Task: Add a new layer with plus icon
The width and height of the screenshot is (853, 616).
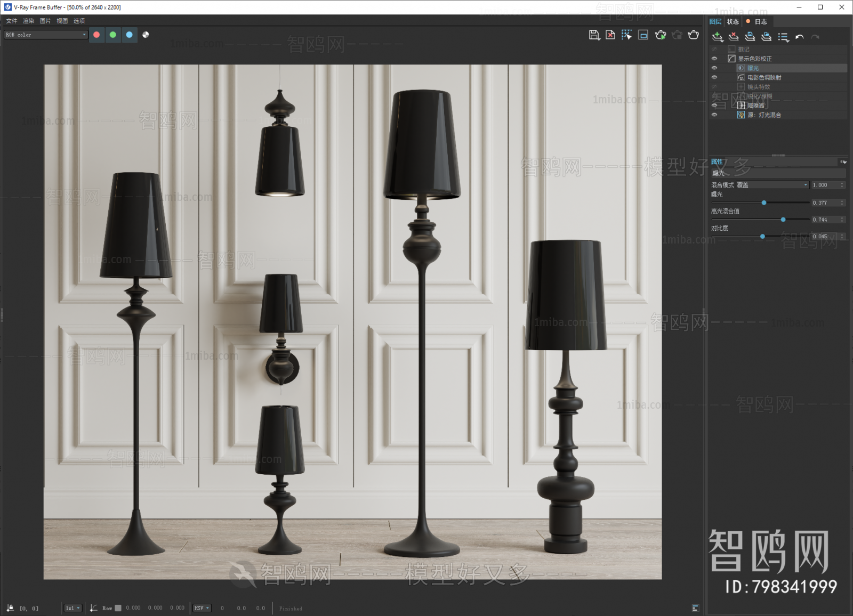Action: tap(718, 37)
